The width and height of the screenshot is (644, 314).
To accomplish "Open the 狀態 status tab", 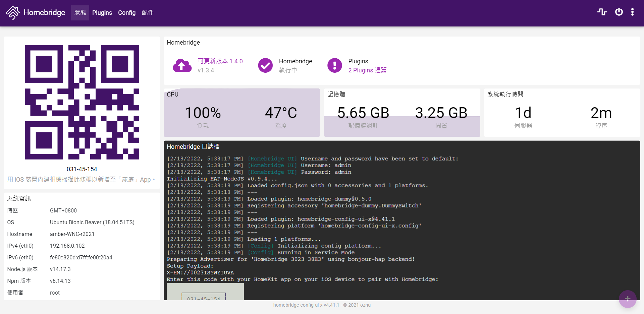I will (80, 13).
